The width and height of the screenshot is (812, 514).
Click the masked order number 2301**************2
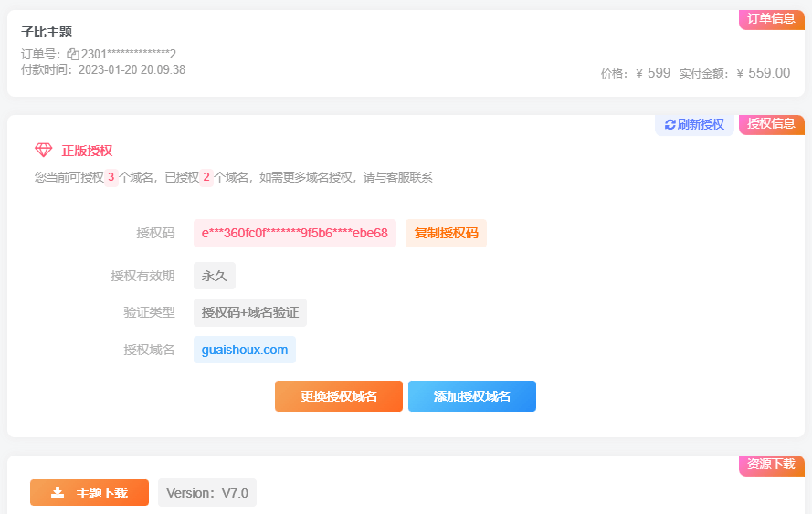(129, 54)
